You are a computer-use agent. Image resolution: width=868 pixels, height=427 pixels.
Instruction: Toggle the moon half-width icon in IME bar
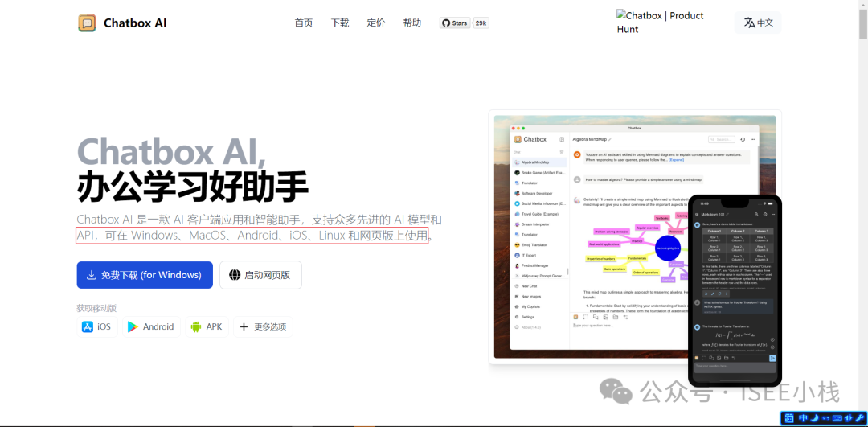[813, 417]
